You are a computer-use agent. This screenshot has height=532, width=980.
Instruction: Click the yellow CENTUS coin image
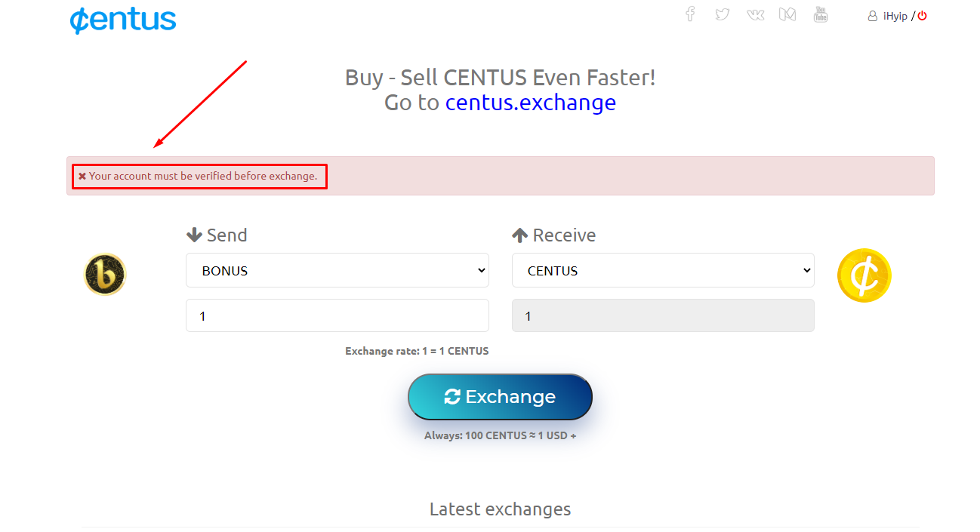pos(864,275)
